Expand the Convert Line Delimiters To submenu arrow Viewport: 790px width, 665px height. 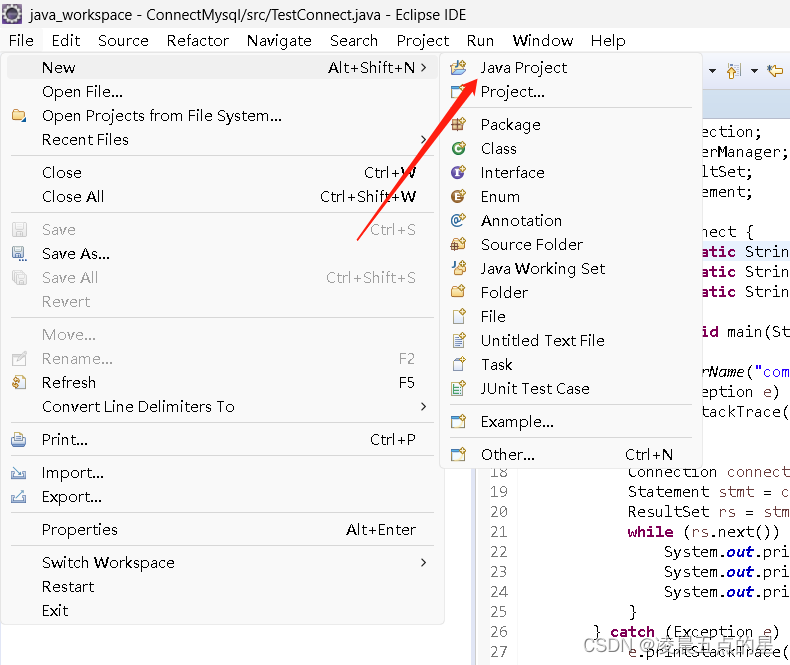(x=423, y=406)
